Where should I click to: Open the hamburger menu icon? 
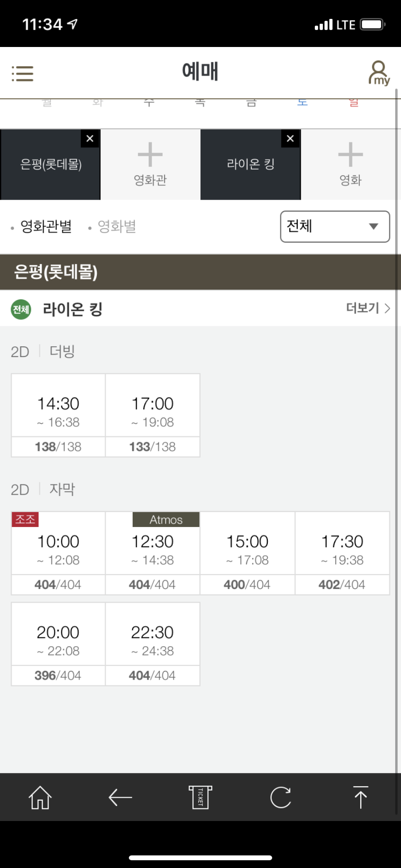(22, 74)
